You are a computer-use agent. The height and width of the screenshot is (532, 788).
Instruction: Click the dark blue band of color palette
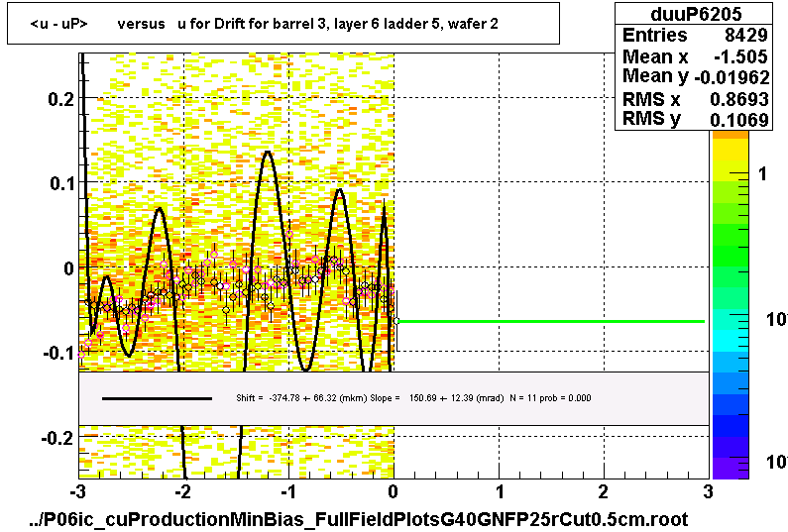(x=730, y=425)
